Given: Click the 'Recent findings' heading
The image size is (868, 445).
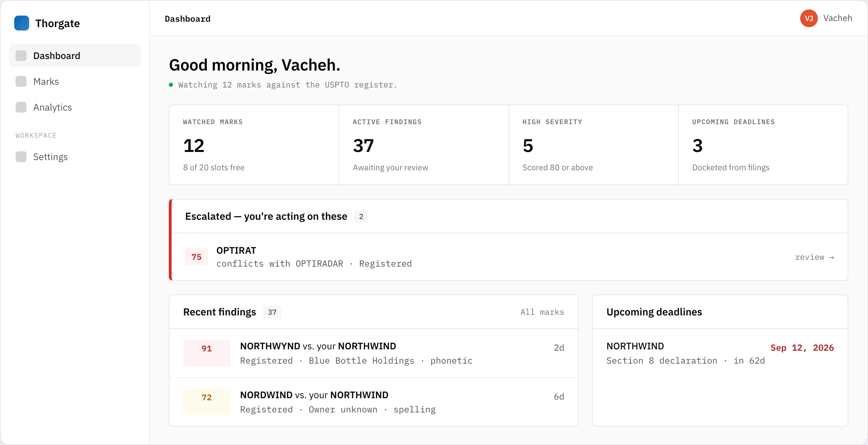Looking at the screenshot, I should [x=220, y=312].
